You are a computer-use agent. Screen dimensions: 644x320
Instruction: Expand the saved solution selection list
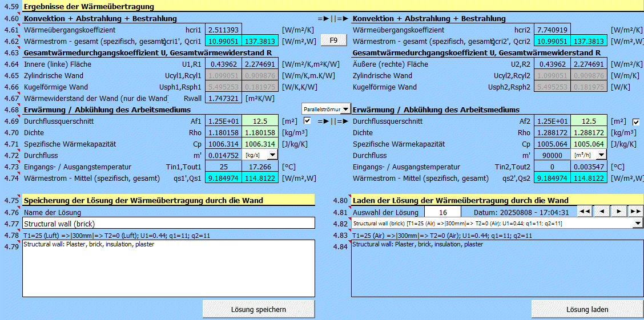(x=638, y=224)
